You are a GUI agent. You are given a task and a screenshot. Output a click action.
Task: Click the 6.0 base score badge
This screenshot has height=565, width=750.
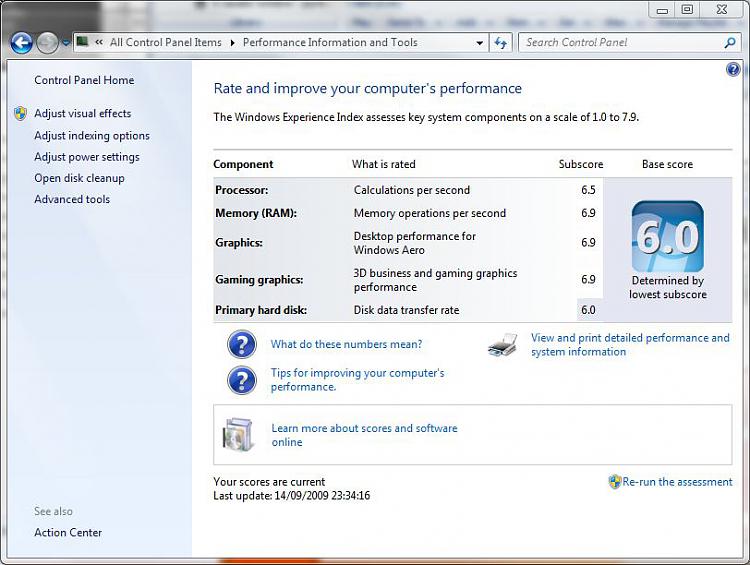668,236
